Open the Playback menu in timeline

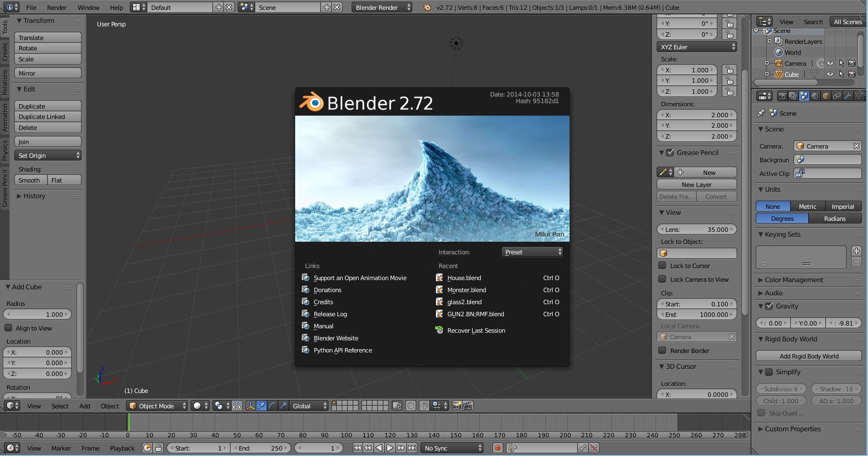122,448
